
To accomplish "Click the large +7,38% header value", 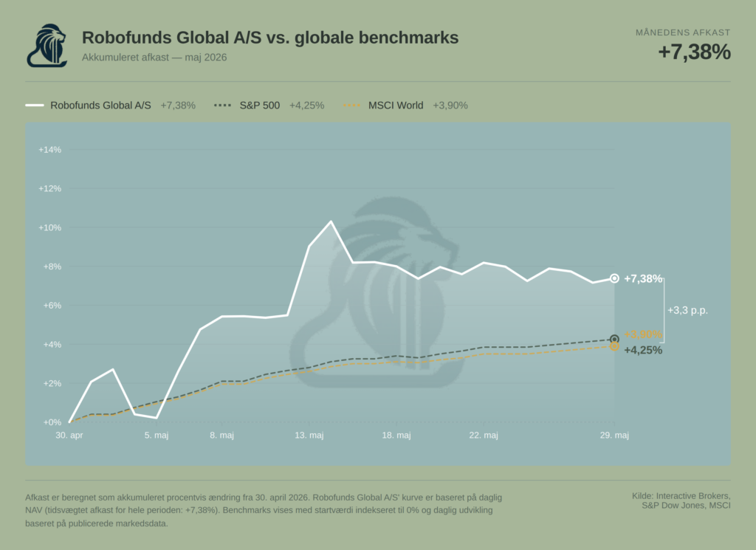I will (694, 52).
